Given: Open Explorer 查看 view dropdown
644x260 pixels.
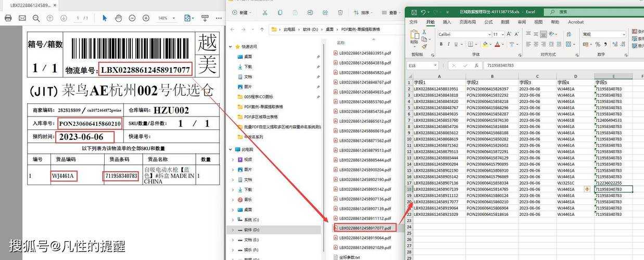Looking at the screenshot, I should point(392,12).
